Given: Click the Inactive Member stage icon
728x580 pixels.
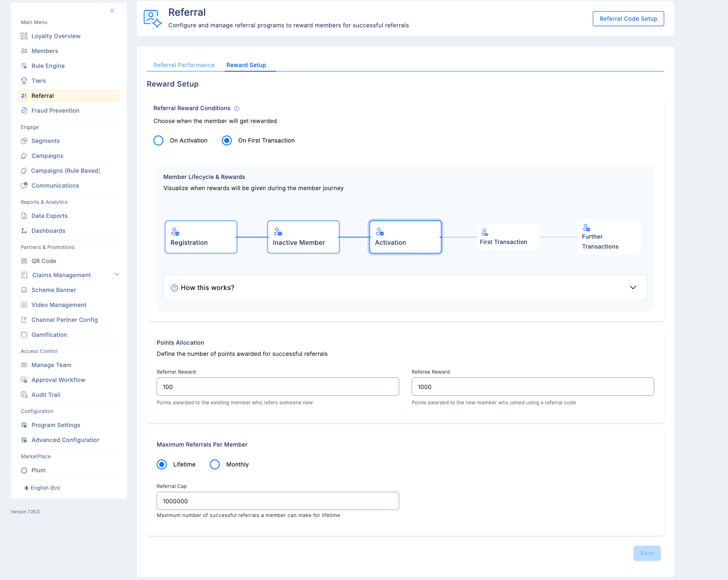Looking at the screenshot, I should click(278, 232).
